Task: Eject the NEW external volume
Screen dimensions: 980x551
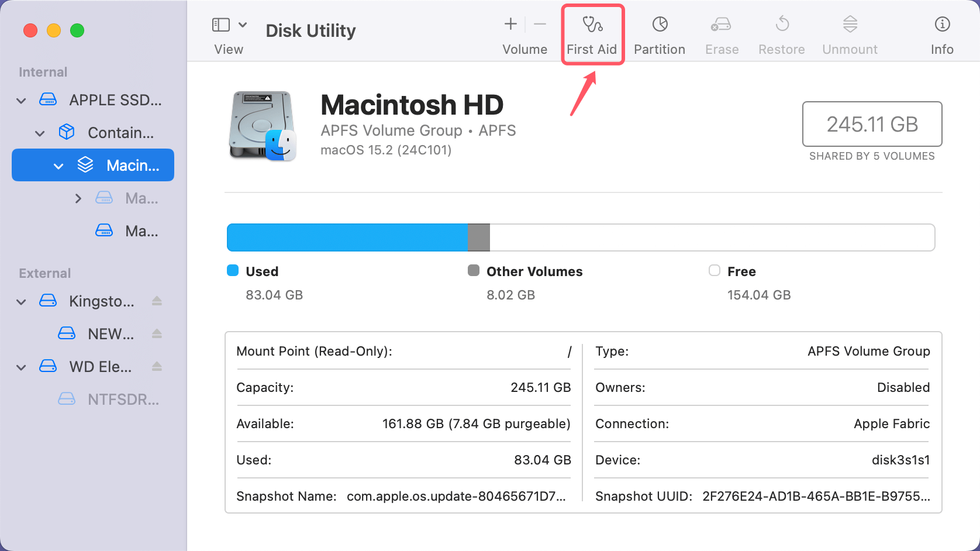Action: 157,333
